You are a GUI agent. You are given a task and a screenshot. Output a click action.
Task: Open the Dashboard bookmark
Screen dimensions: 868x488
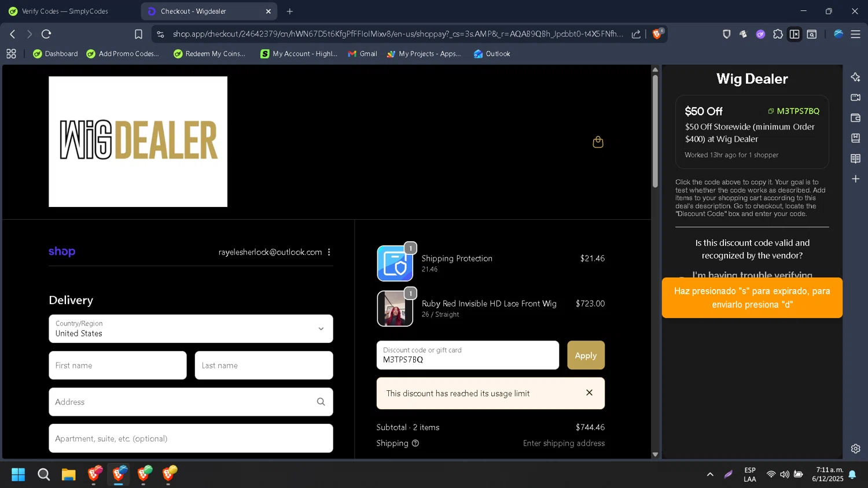(56, 54)
